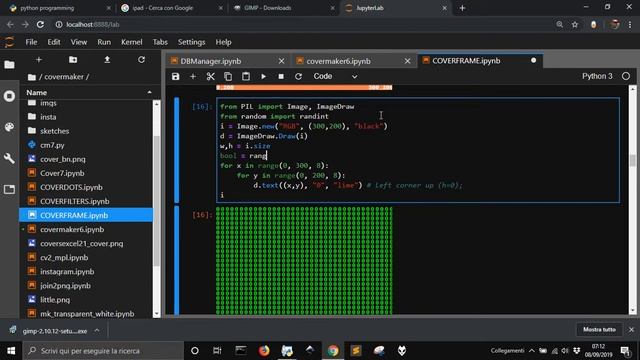The image size is (640, 360).
Task: Open the Windows Start menu
Action: pyautogui.click(x=11, y=351)
